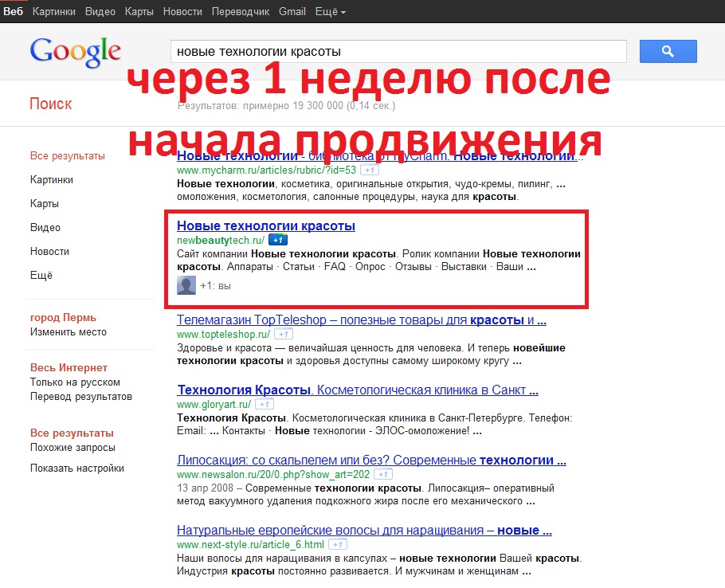The height and width of the screenshot is (588, 725).
Task: Open Gmail from the top bar
Action: pos(292,12)
